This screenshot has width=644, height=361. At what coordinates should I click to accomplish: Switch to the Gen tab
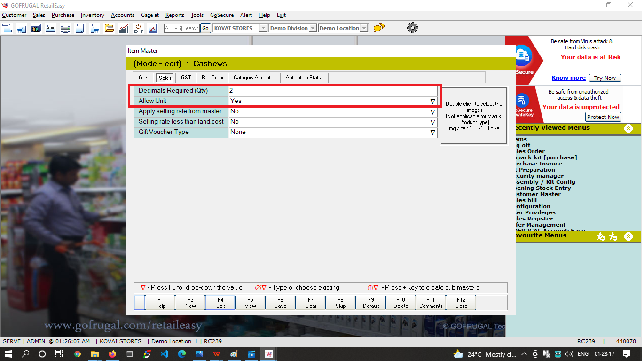click(143, 78)
